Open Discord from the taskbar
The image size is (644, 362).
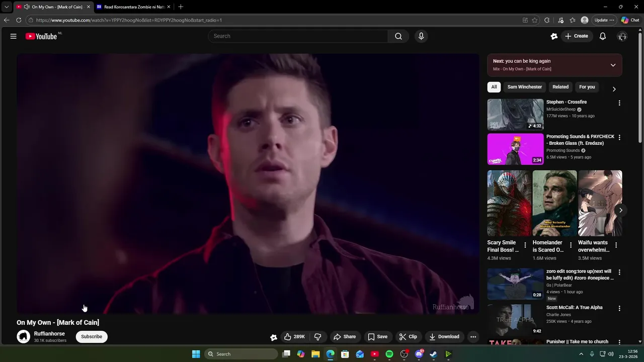[419, 354]
